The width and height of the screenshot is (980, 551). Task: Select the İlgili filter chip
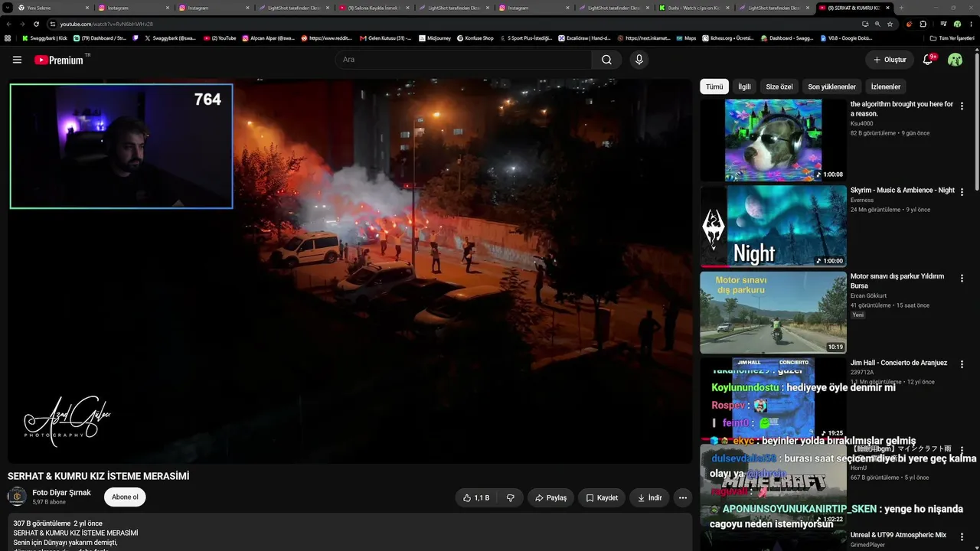(x=744, y=86)
